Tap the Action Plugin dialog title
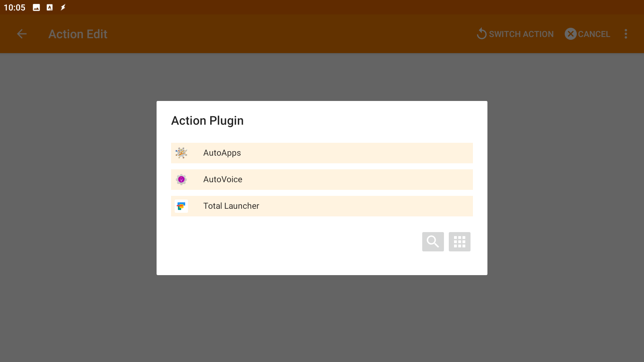Screen dimensions: 644x362 207,121
